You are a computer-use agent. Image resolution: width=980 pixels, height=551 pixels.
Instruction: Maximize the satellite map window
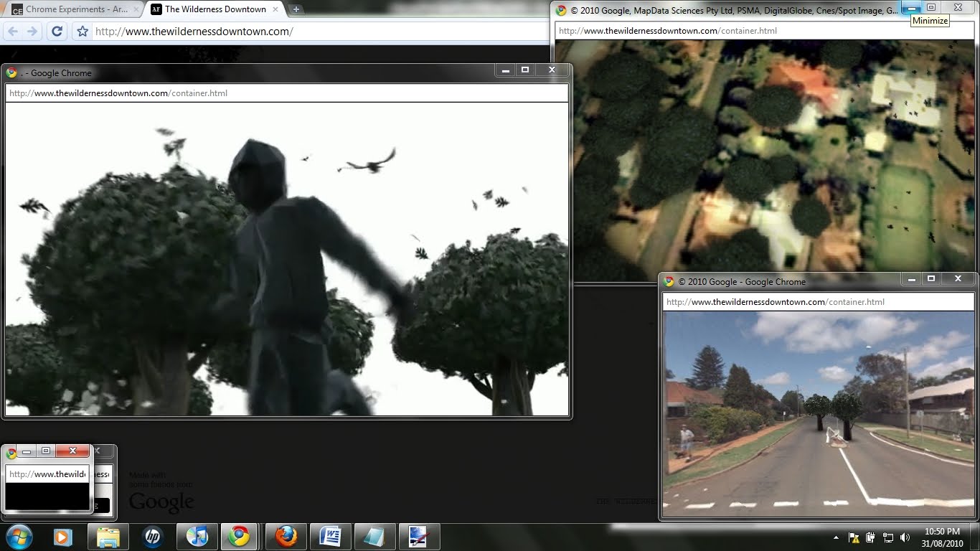(x=931, y=8)
